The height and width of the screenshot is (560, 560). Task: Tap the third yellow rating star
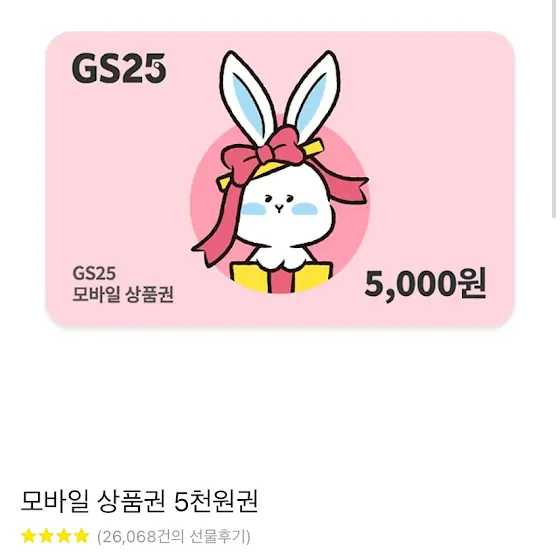tap(64, 536)
